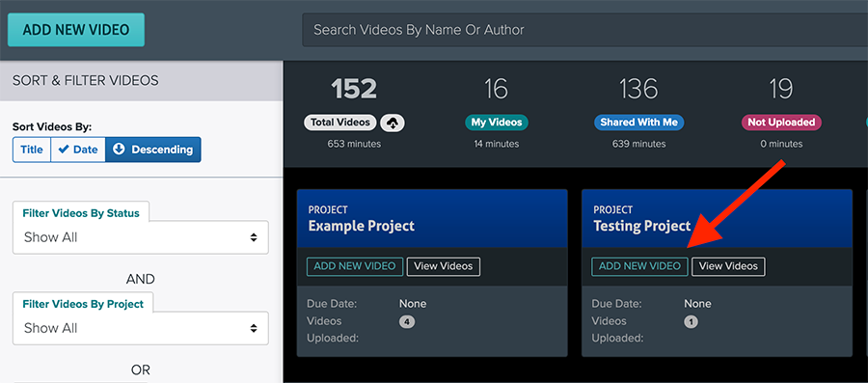Select the Shared With Me badge
The width and height of the screenshot is (868, 383).
click(638, 123)
